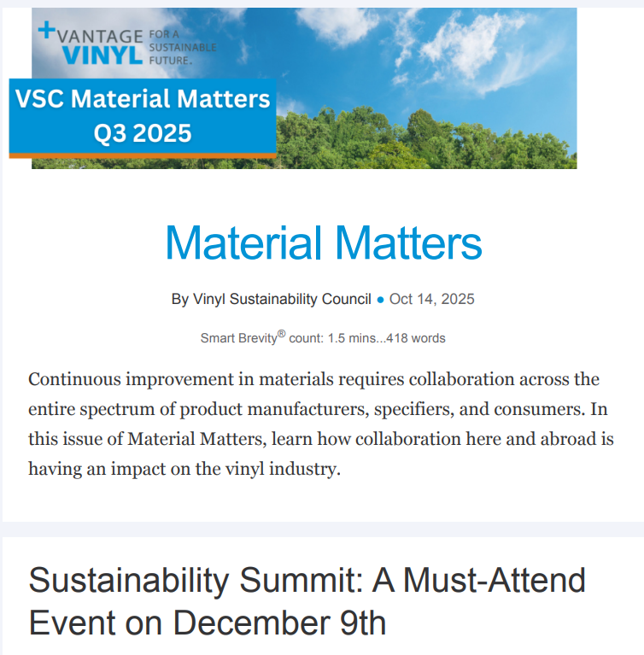Click the orange bar under banner label
Screen dimensions: 644x655
pos(143,155)
